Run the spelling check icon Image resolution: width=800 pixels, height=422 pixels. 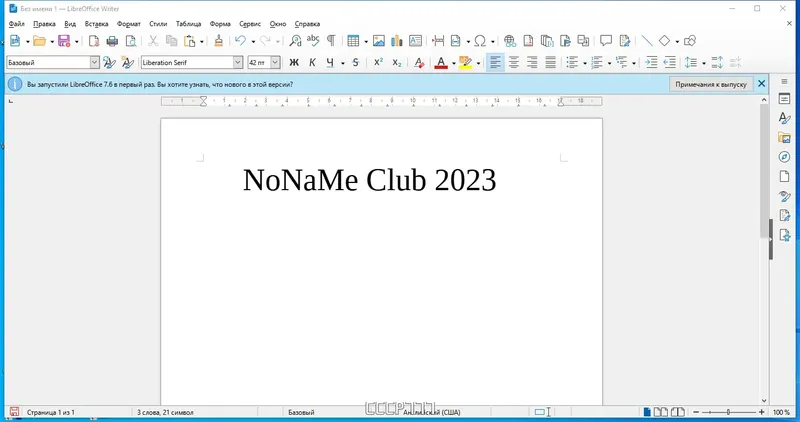[x=313, y=41]
